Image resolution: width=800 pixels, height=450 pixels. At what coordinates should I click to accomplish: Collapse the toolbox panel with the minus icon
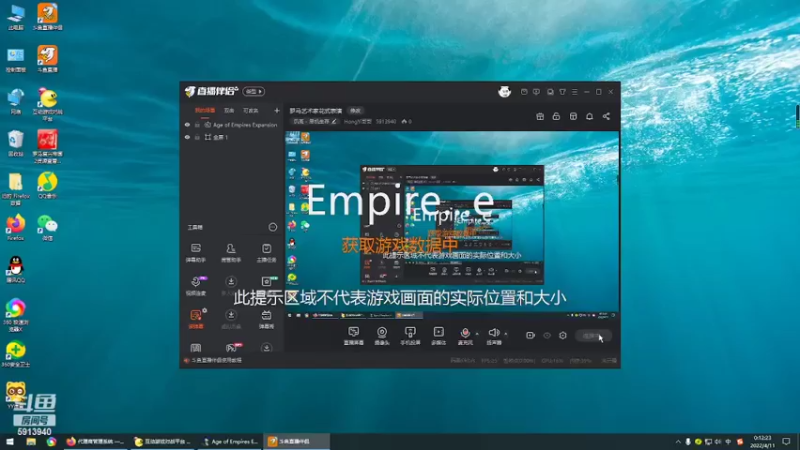[273, 227]
